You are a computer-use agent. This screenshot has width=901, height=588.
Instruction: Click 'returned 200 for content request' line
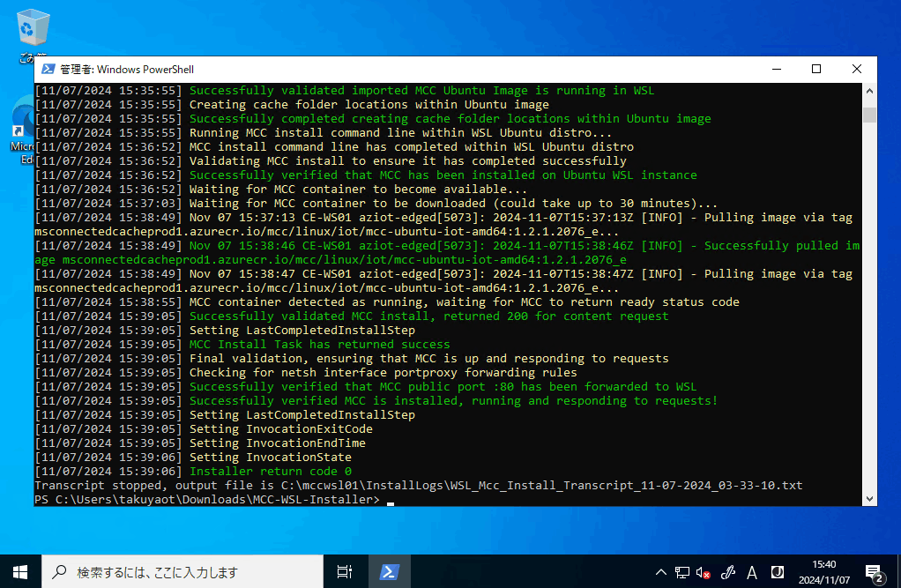coord(352,316)
